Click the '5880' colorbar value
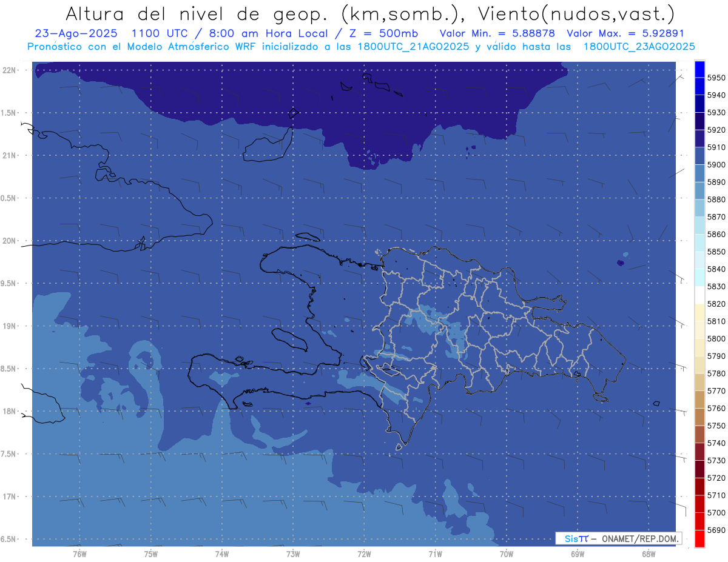 pyautogui.click(x=716, y=199)
